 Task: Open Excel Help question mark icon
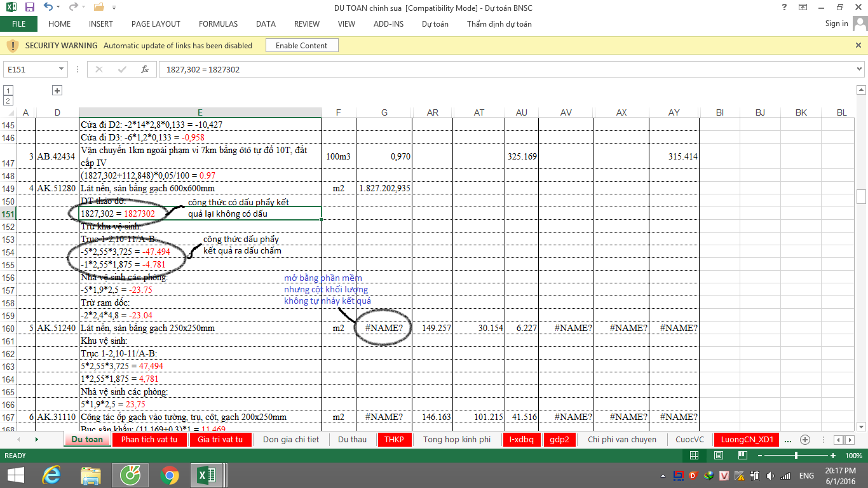(785, 8)
